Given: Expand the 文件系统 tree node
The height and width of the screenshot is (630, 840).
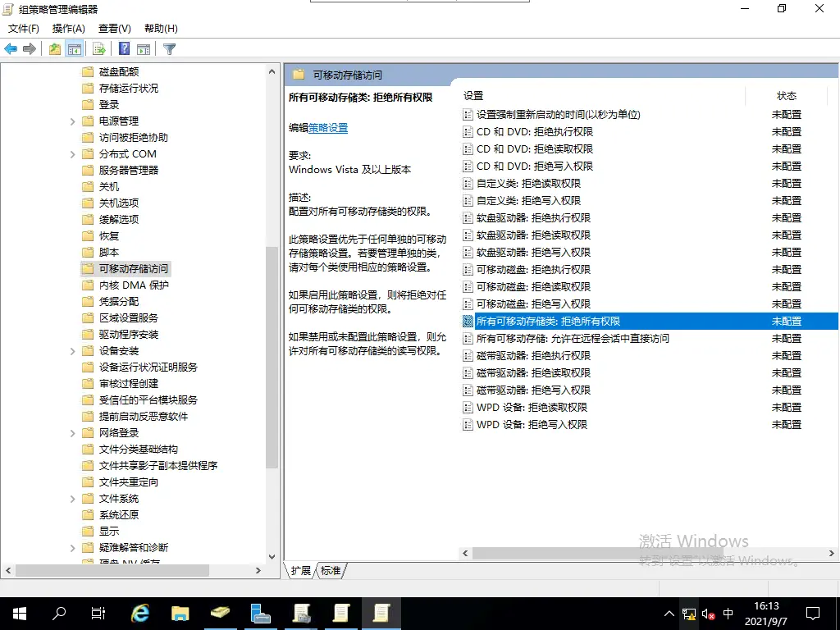Looking at the screenshot, I should click(x=73, y=498).
